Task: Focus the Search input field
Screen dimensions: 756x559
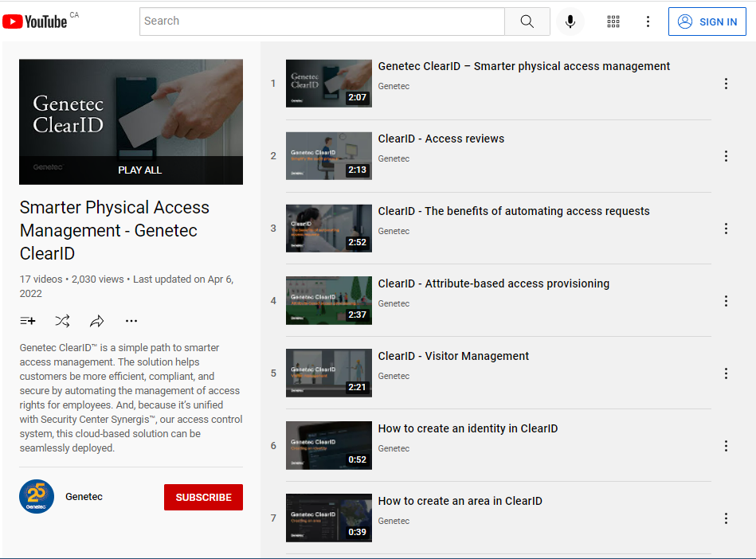Action: [x=322, y=21]
